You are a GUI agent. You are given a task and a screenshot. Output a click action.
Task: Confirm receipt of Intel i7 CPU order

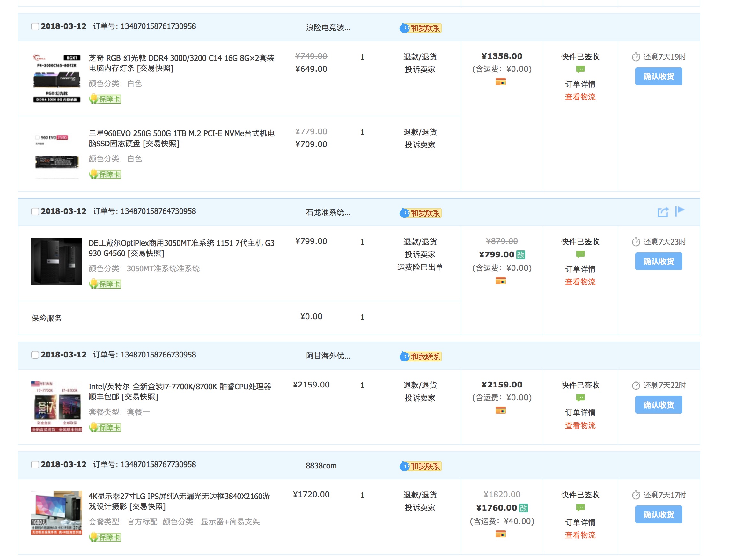tap(658, 405)
